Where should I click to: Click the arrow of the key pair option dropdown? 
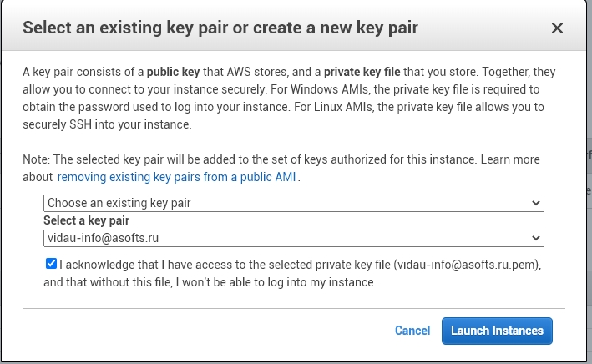[x=535, y=203]
